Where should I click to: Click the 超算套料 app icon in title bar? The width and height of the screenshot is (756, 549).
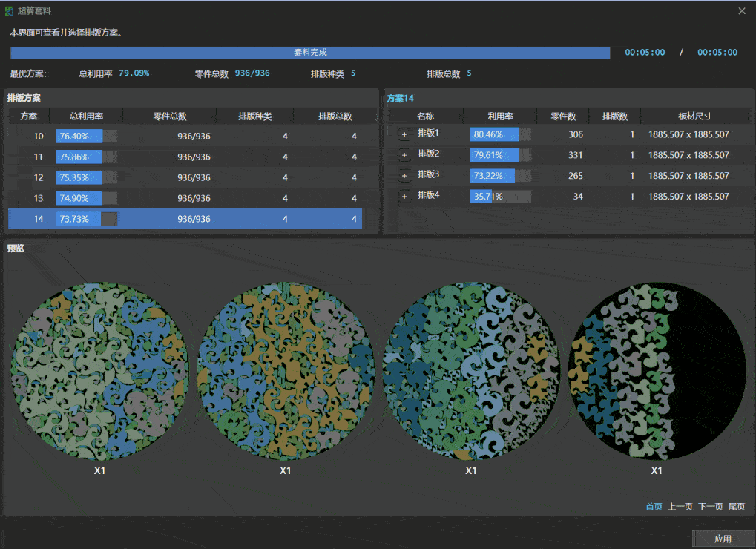pyautogui.click(x=9, y=10)
